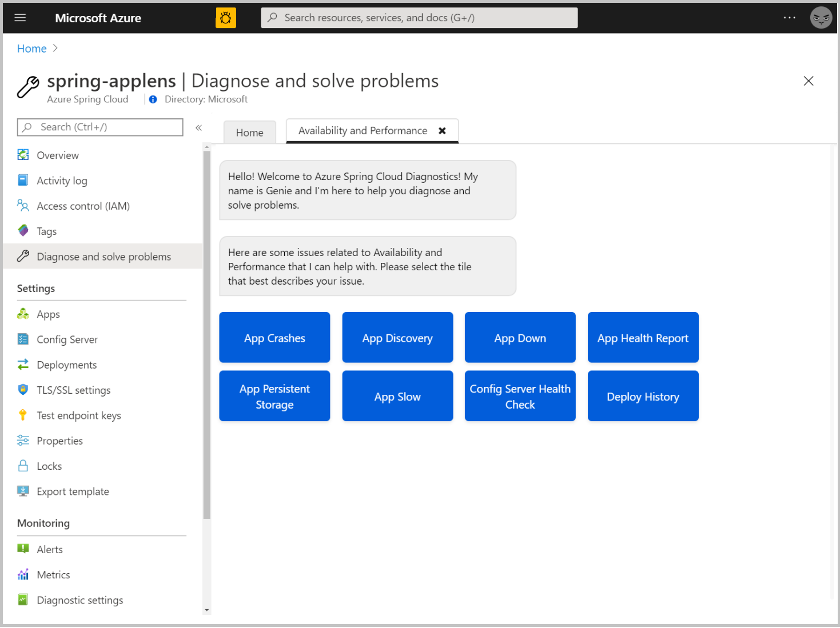
Task: Click the search magnifier in top bar
Action: point(273,18)
